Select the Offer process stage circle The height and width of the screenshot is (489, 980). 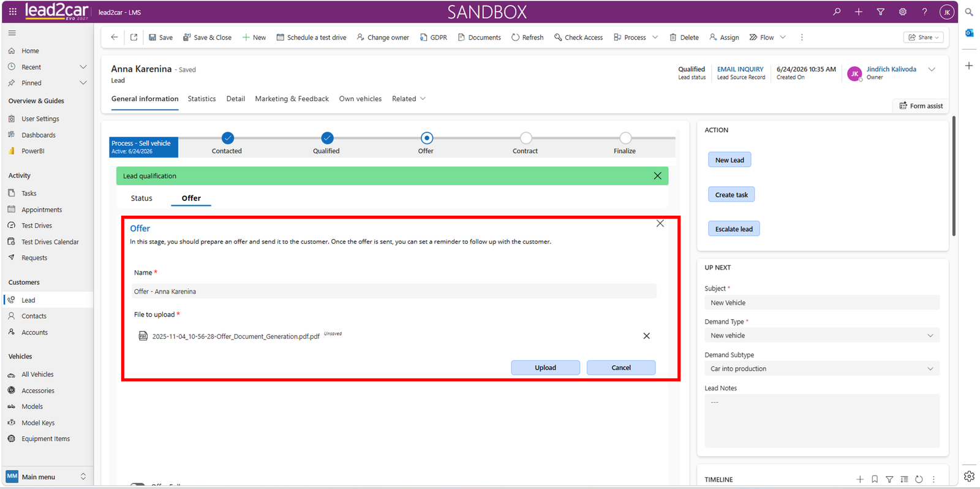click(427, 138)
